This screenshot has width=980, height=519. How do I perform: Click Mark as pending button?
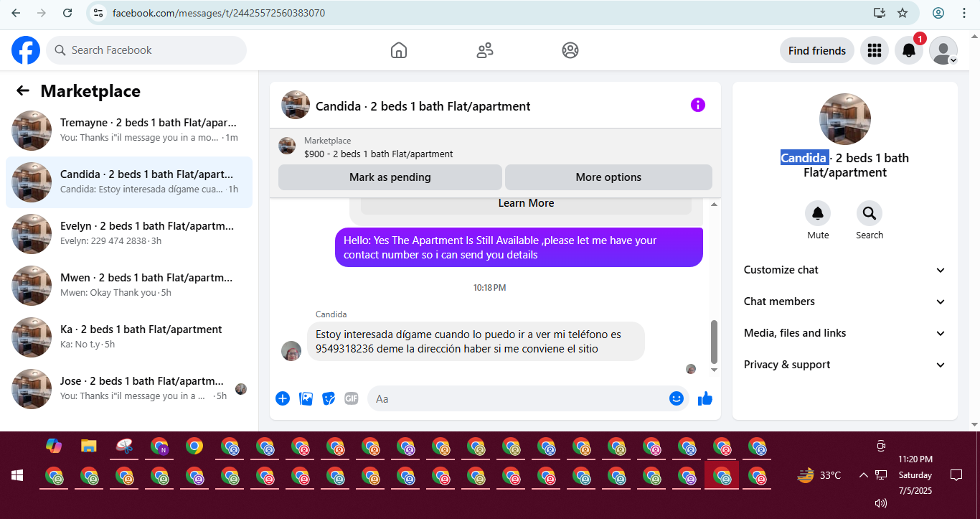pos(390,177)
